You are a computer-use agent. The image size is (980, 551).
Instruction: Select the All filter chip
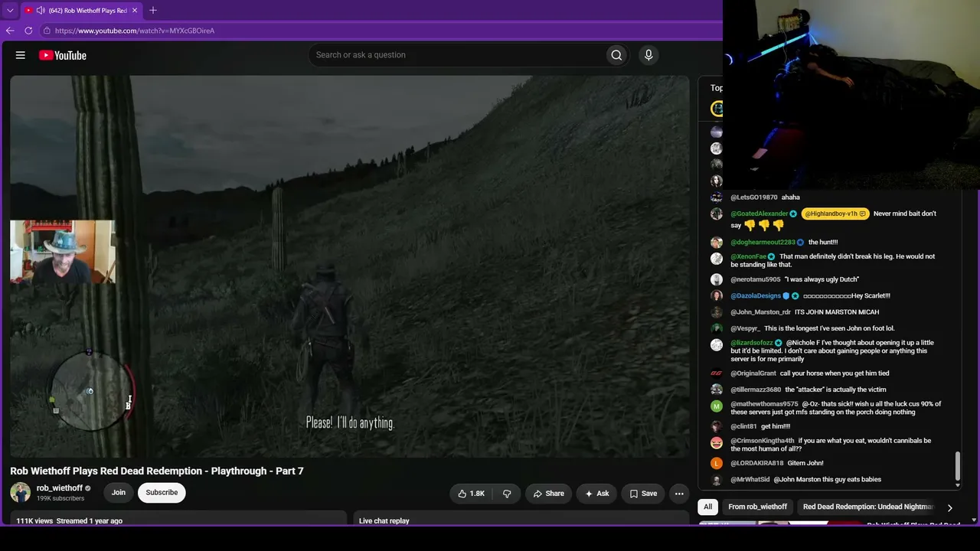coord(708,507)
